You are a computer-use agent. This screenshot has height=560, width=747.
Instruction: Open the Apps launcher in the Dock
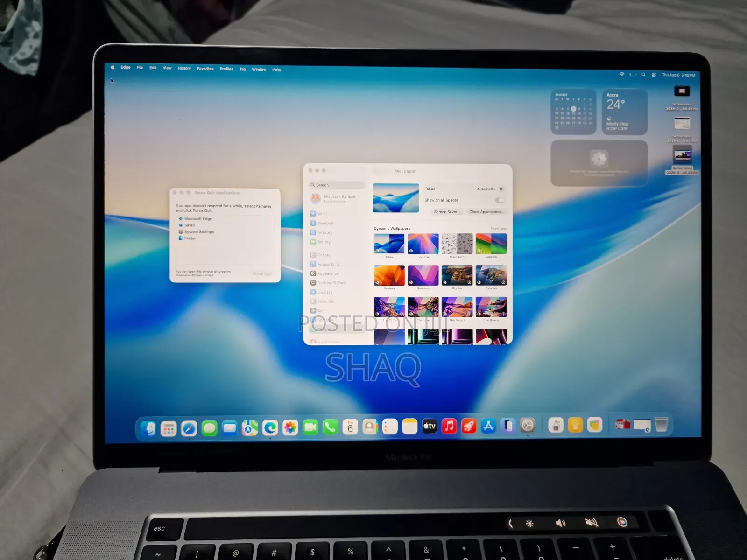(x=169, y=428)
